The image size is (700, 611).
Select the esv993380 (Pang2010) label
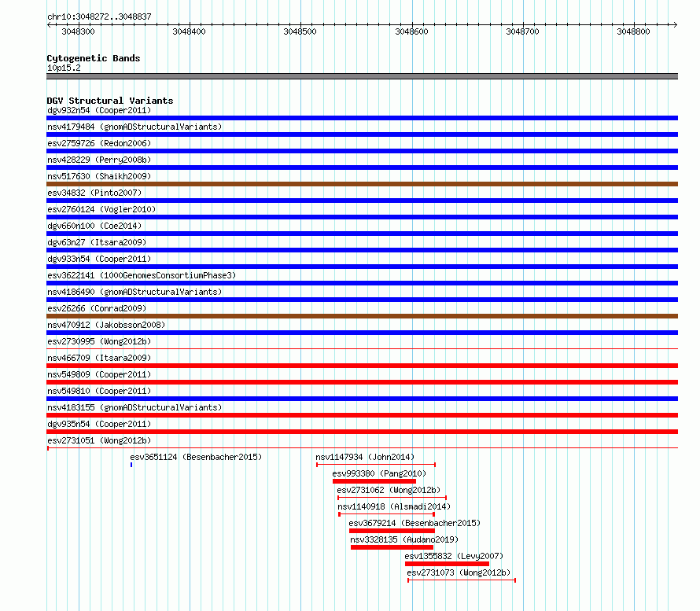point(379,473)
